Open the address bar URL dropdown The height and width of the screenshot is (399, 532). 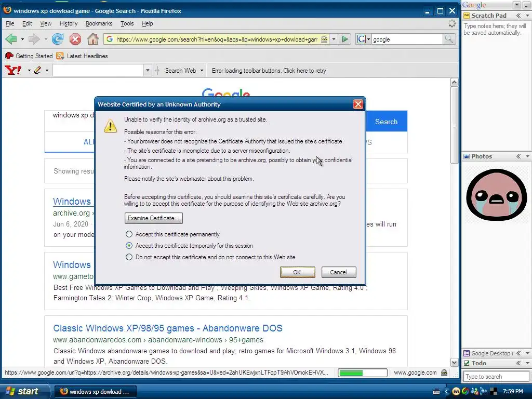(x=334, y=39)
